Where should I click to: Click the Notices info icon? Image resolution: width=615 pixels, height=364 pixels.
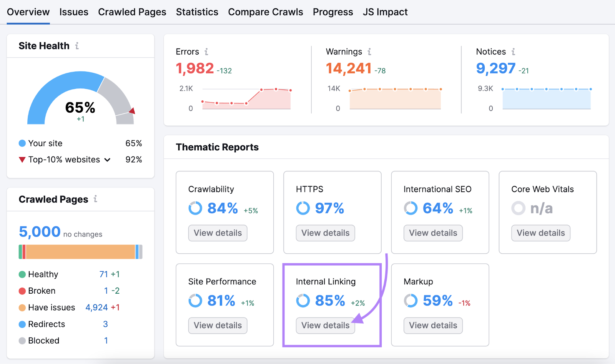point(514,52)
